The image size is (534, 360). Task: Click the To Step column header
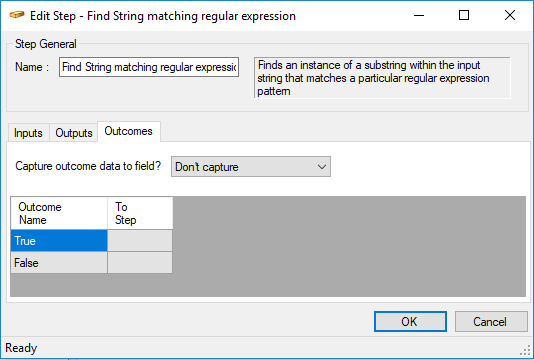140,213
